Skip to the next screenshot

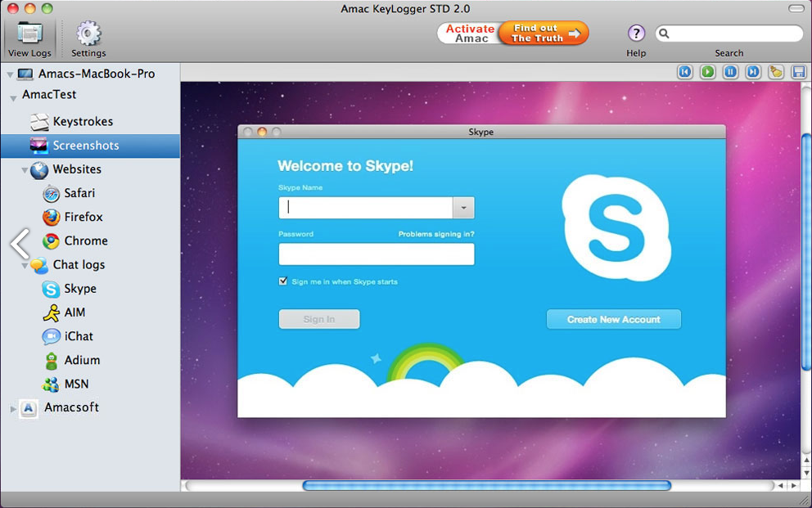point(753,72)
